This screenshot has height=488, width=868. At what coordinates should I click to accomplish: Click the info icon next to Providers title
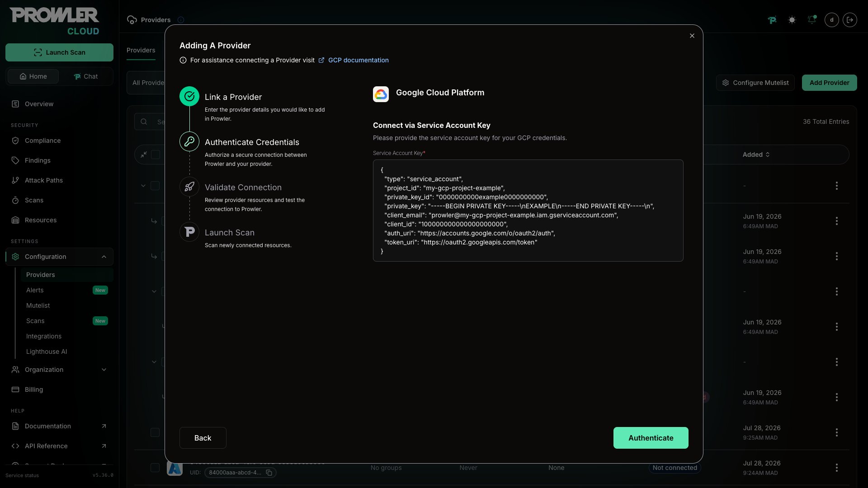(181, 20)
